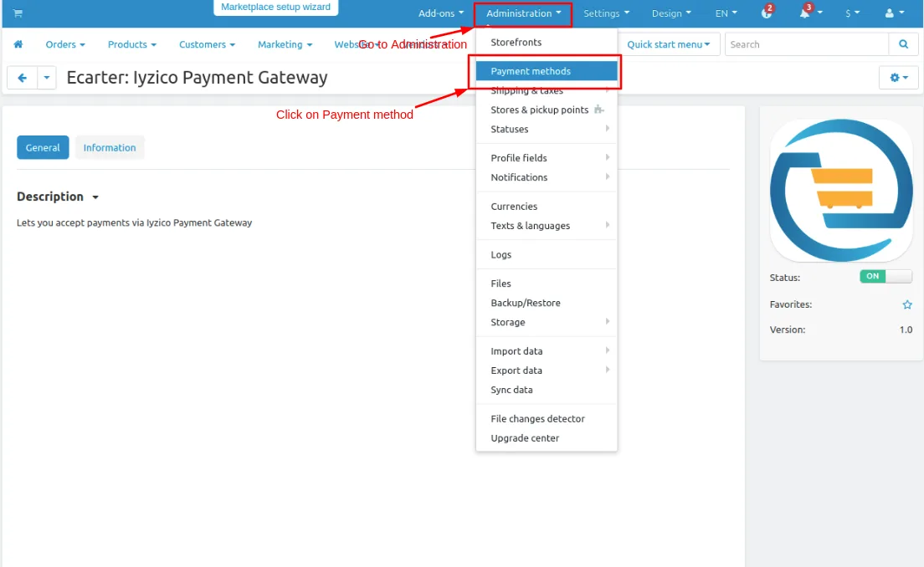The image size is (924, 567).
Task: Focus the Search input field
Action: point(806,44)
